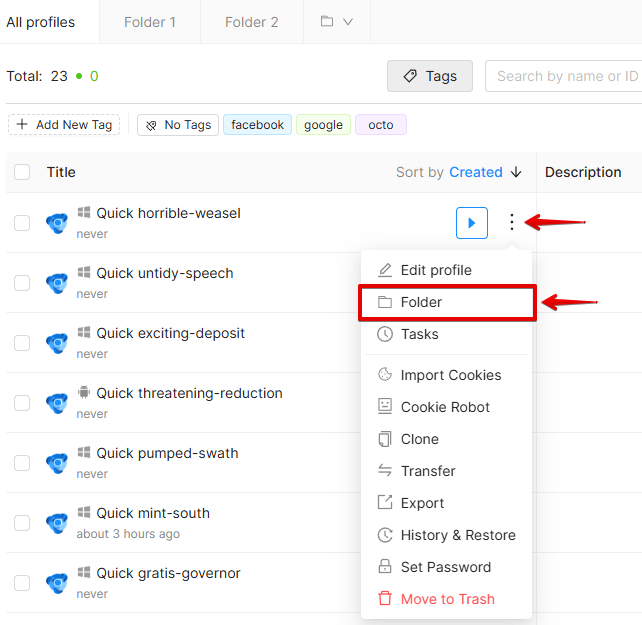Click the Add New Tag button

pos(64,125)
